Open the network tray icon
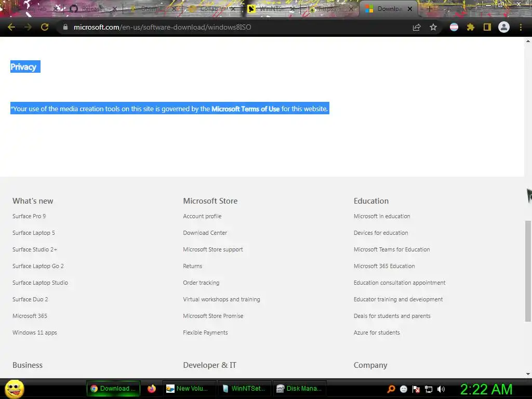 tap(429, 389)
